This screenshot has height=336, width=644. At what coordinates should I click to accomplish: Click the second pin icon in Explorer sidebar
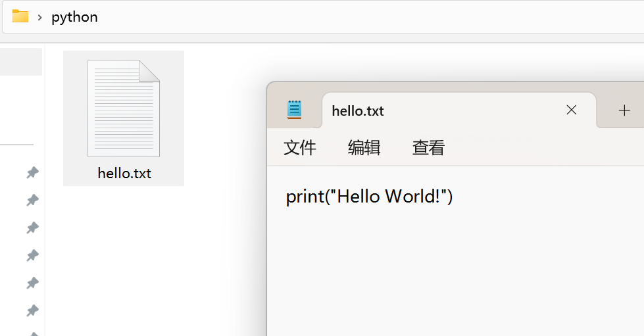point(32,200)
